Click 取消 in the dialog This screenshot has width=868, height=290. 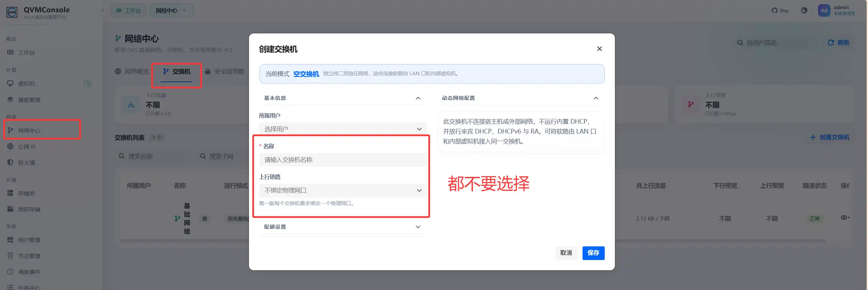(x=566, y=253)
